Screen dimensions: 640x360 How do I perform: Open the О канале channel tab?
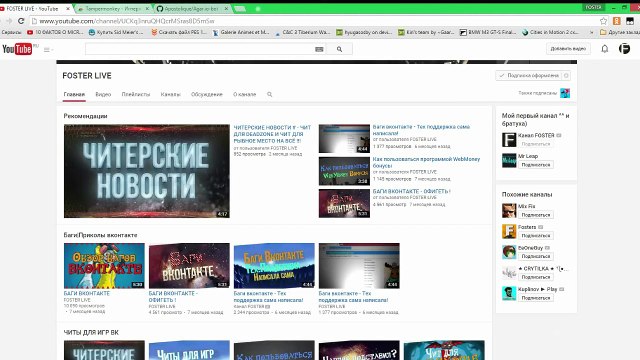coord(244,94)
